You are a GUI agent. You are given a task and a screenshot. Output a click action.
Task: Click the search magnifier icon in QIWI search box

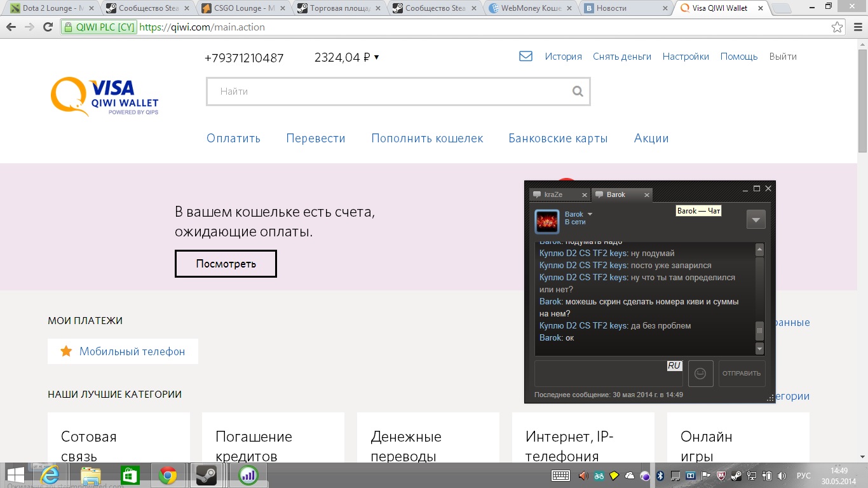click(578, 91)
